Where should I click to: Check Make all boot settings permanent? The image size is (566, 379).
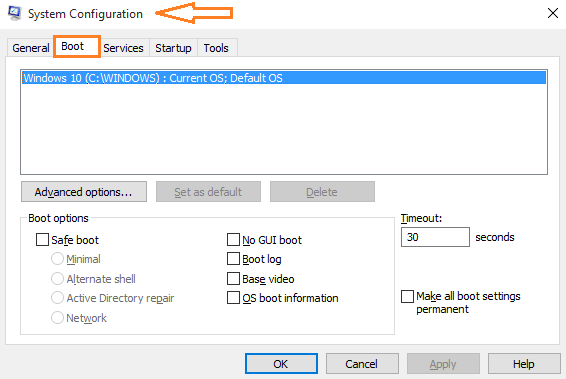(408, 296)
